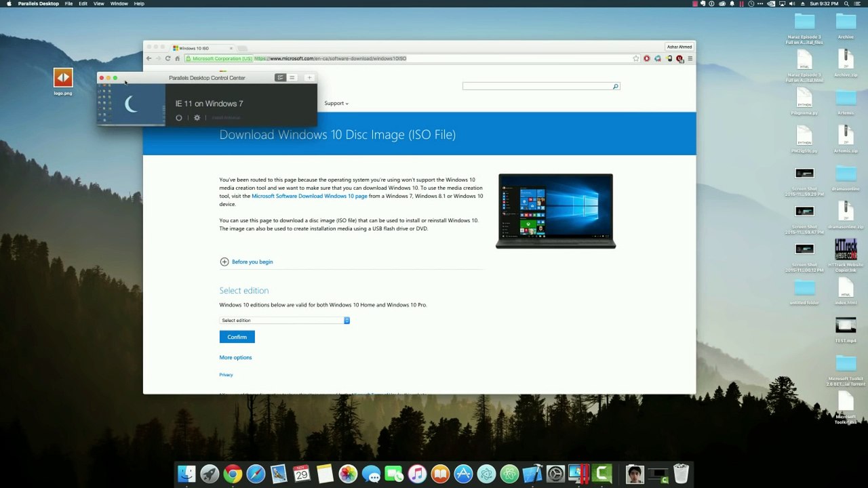The image size is (868, 488).
Task: Open the IE 11 on Windows 7 thumbnail
Action: [131, 104]
